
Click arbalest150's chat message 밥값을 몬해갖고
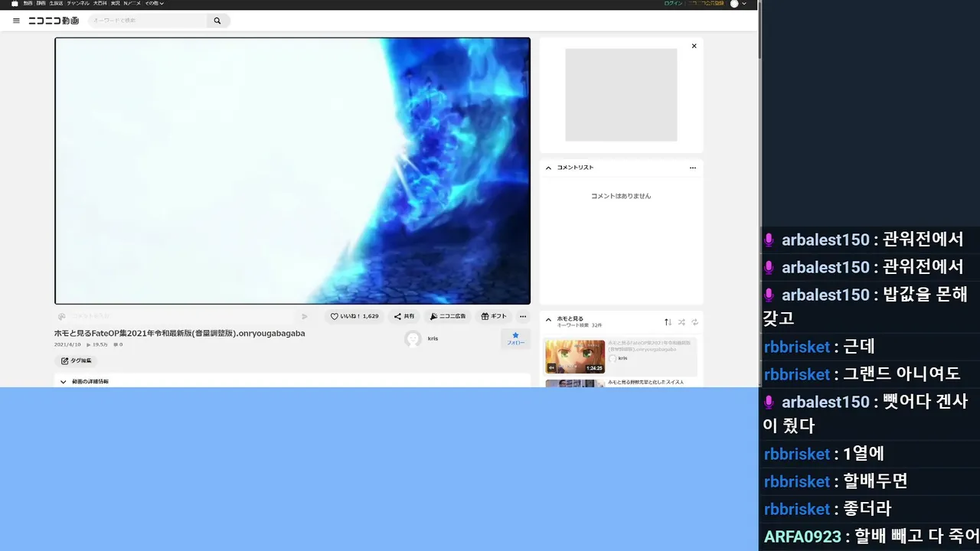(x=865, y=306)
